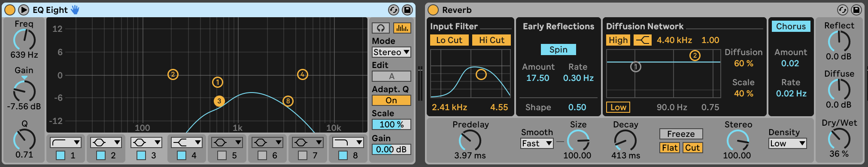The height and width of the screenshot is (167, 868).
Task: Save Reverb preset with disk icon
Action: [x=857, y=9]
